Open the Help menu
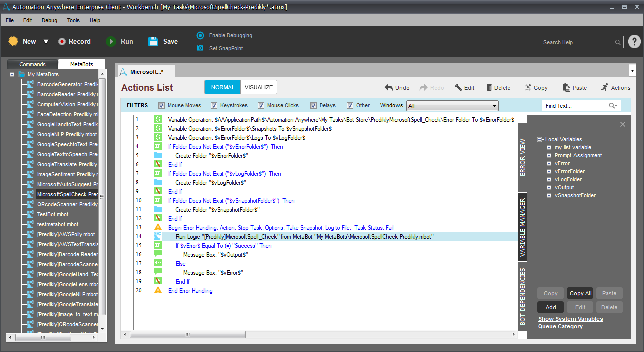The height and width of the screenshot is (352, 644). (x=95, y=20)
